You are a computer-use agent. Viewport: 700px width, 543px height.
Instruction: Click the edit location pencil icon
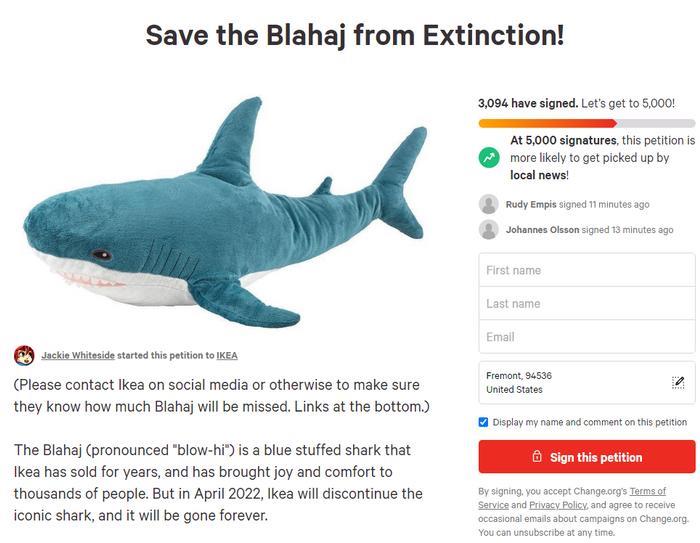click(x=678, y=382)
